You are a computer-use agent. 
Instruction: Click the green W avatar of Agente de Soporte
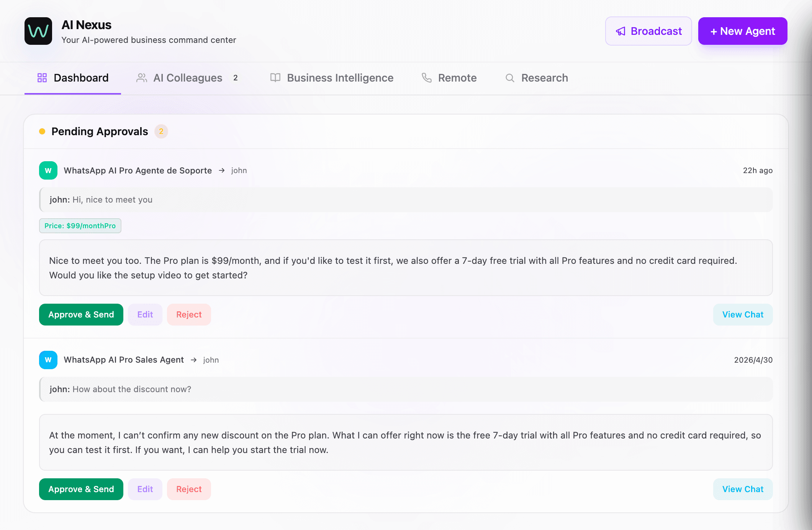[48, 170]
